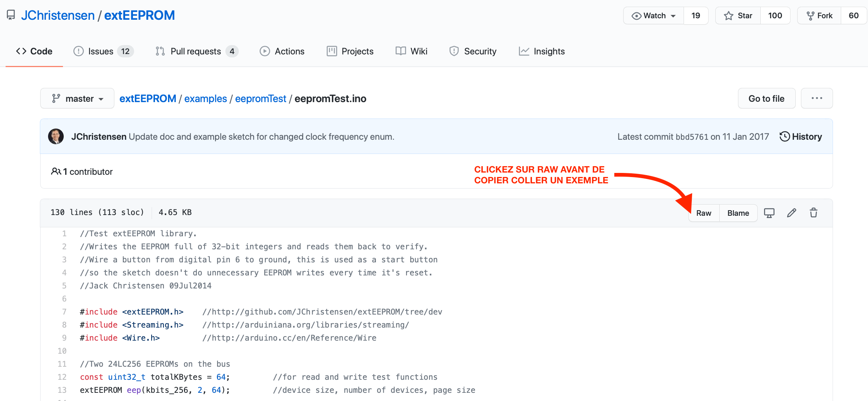Click the eepromTest.ino file name text
The height and width of the screenshot is (401, 868).
(x=330, y=98)
